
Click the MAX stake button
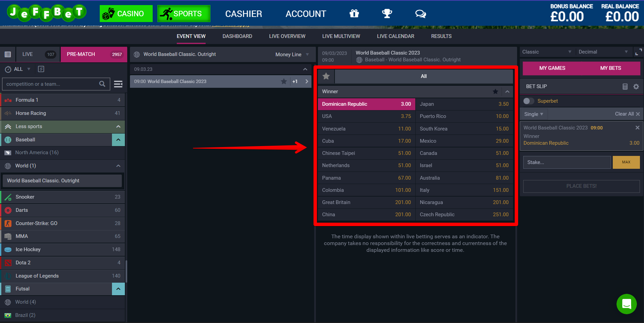[x=626, y=162]
